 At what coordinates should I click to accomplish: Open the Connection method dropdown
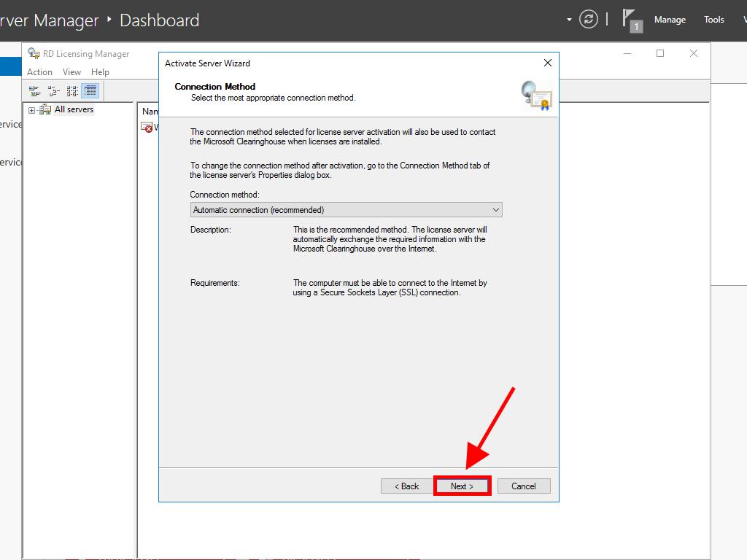pos(346,210)
